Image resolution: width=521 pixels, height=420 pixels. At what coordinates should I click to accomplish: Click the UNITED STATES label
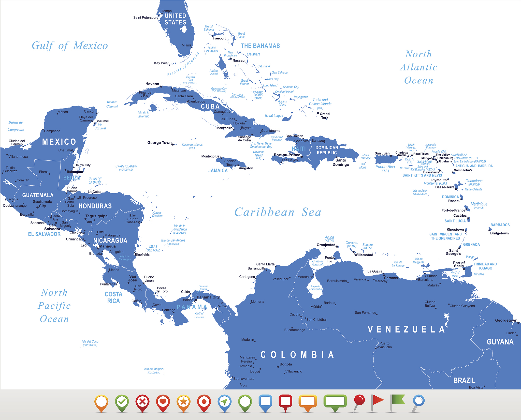175,19
